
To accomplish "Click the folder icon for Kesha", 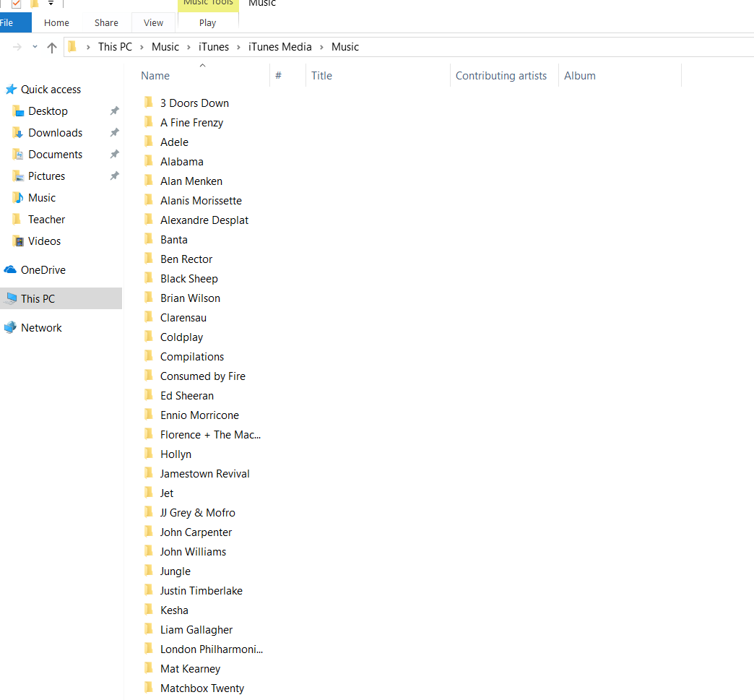I will [x=149, y=610].
